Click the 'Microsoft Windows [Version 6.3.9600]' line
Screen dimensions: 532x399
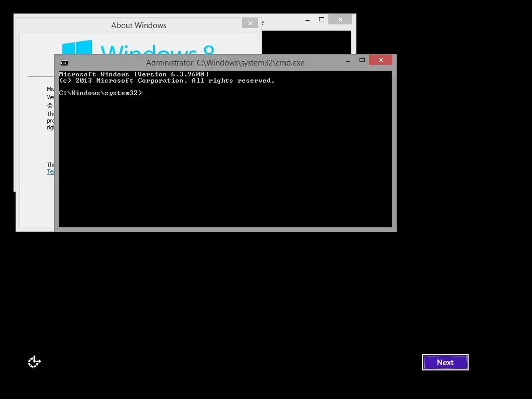(134, 74)
